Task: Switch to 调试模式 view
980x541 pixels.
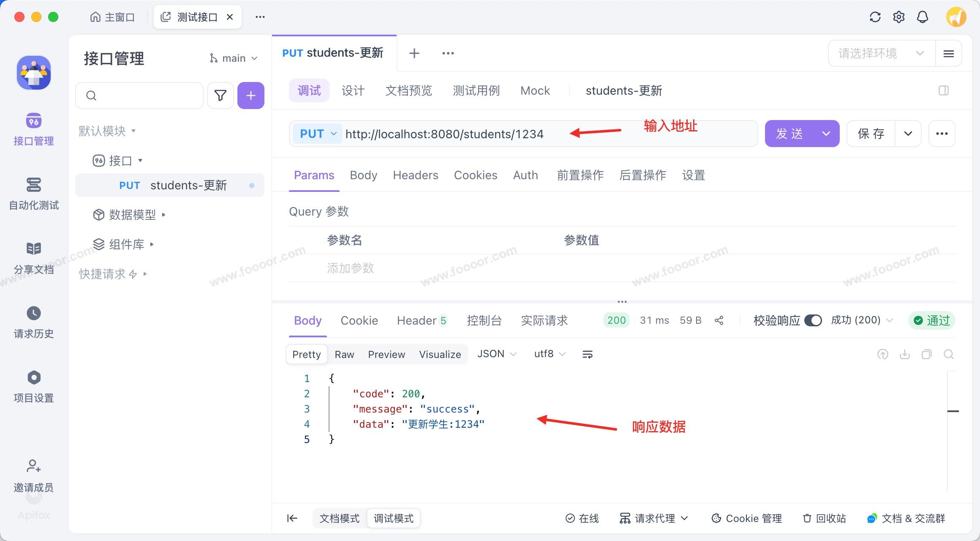Action: (x=393, y=518)
